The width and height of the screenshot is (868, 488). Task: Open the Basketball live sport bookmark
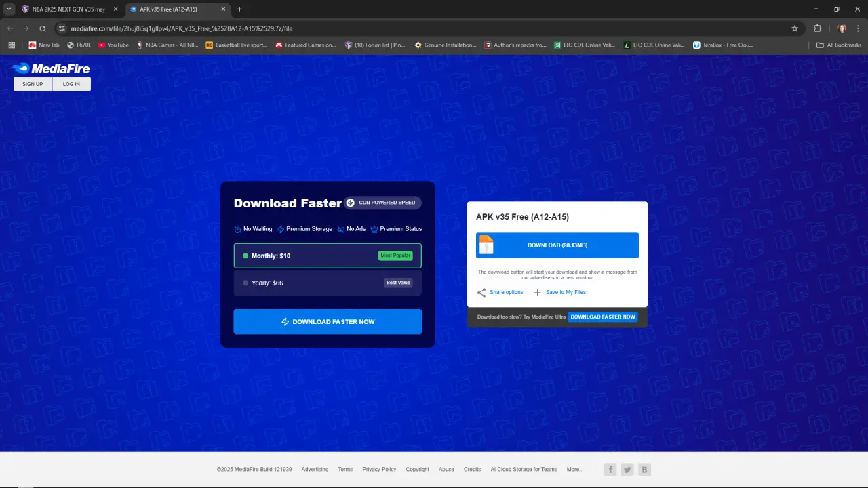236,45
